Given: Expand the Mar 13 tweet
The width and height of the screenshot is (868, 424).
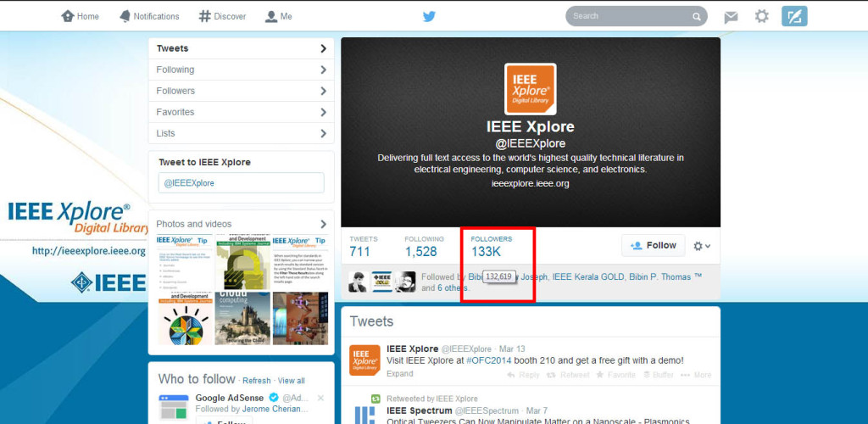Looking at the screenshot, I should click(400, 374).
